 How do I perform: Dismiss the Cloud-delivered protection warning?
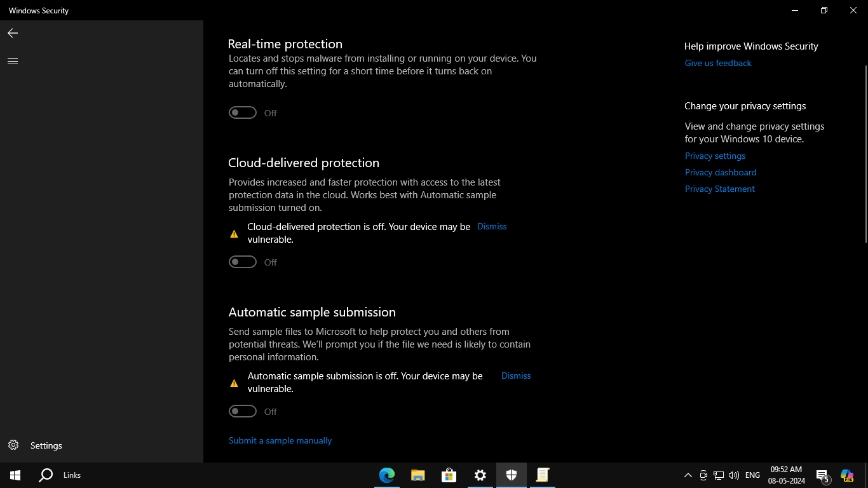pos(492,226)
